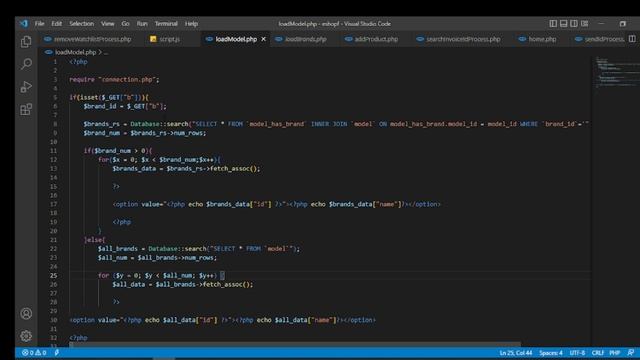The height and width of the screenshot is (360, 640).
Task: Open the View menu
Action: [108, 24]
